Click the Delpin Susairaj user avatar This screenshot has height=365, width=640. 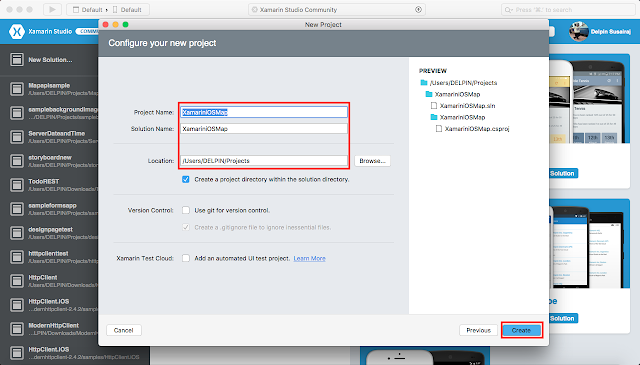pos(579,31)
